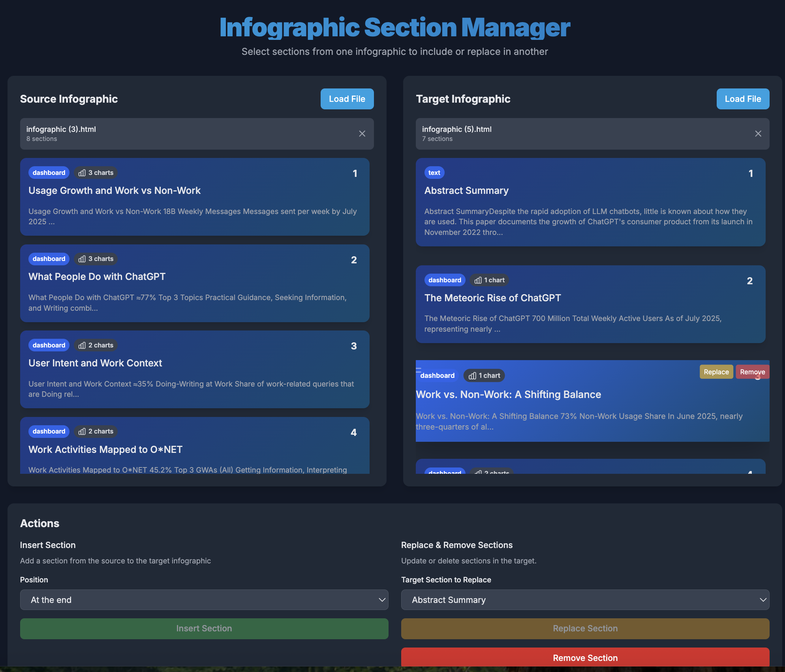
Task: Click Remove on Work vs. Non-Work section
Action: click(752, 372)
